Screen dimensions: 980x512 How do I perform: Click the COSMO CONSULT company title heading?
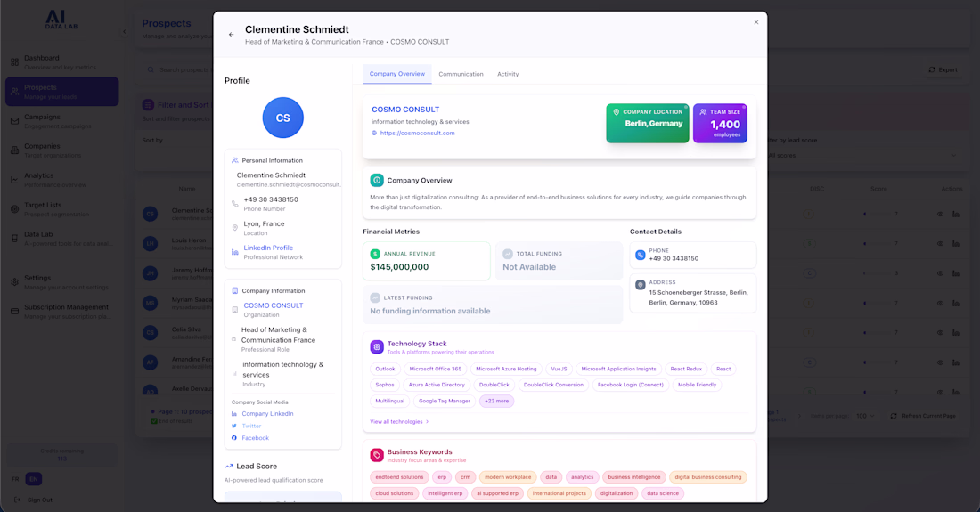tap(405, 110)
